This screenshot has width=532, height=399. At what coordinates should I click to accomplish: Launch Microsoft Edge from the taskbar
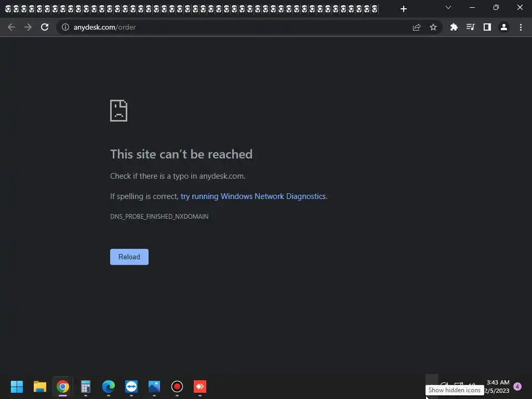[x=109, y=387]
